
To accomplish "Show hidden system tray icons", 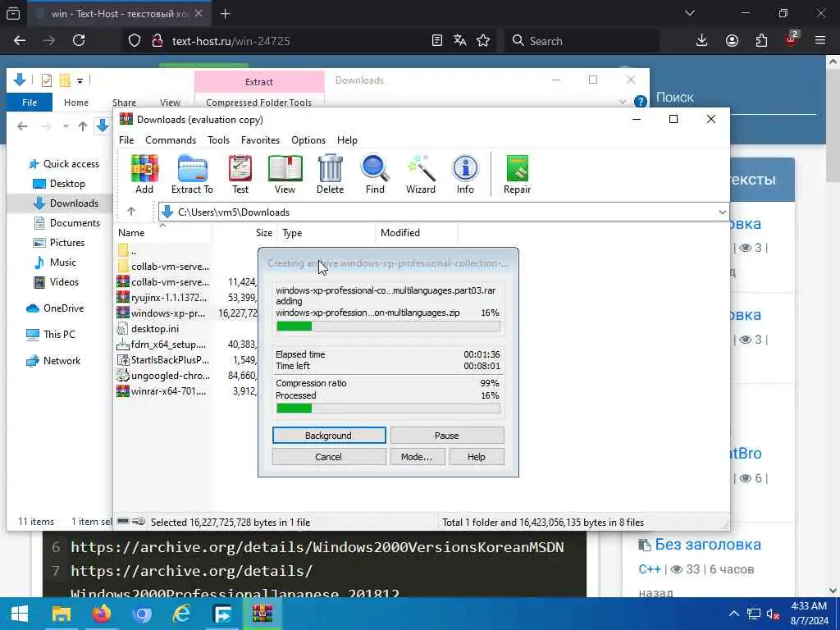I will click(x=734, y=614).
